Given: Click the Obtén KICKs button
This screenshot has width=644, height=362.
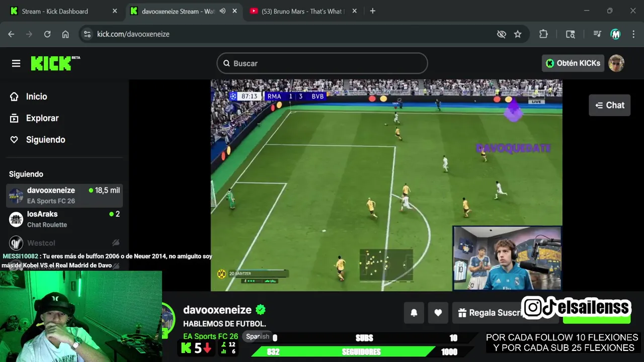Looking at the screenshot, I should tap(573, 63).
